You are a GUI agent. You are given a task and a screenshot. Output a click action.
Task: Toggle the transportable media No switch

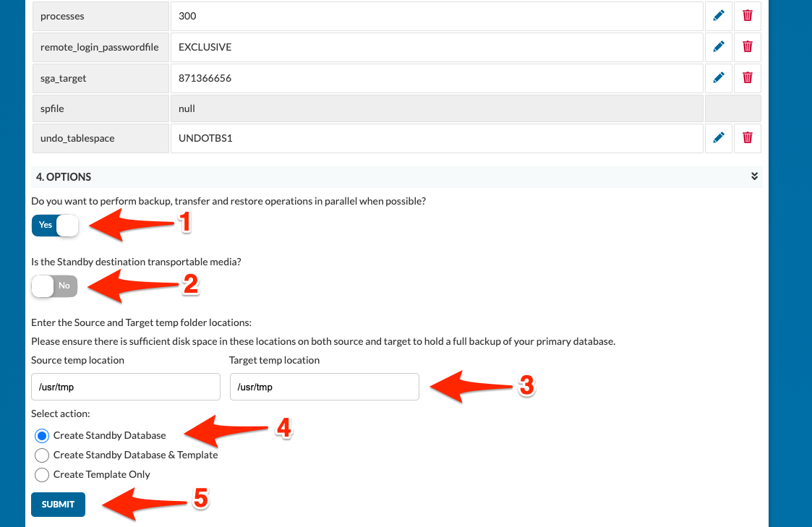tap(54, 286)
